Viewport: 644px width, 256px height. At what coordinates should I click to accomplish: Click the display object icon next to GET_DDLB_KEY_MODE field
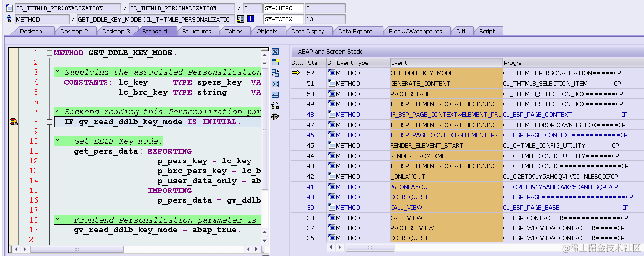point(241,19)
